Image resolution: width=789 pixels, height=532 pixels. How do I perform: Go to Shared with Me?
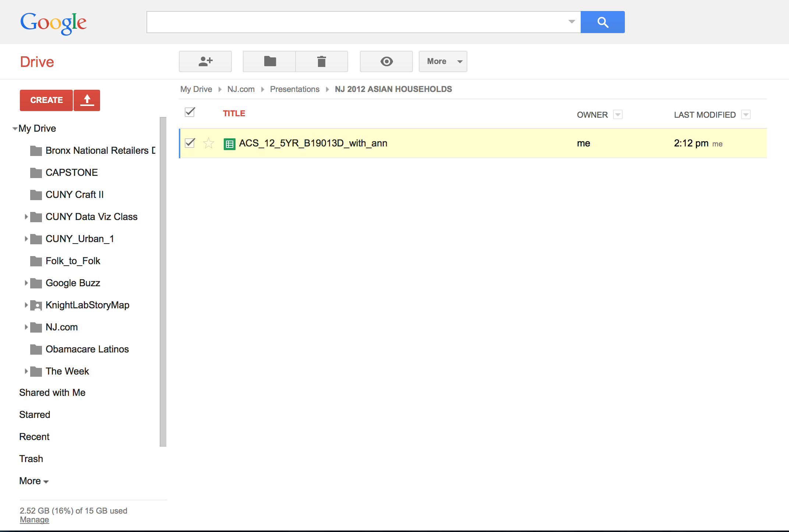(x=52, y=393)
